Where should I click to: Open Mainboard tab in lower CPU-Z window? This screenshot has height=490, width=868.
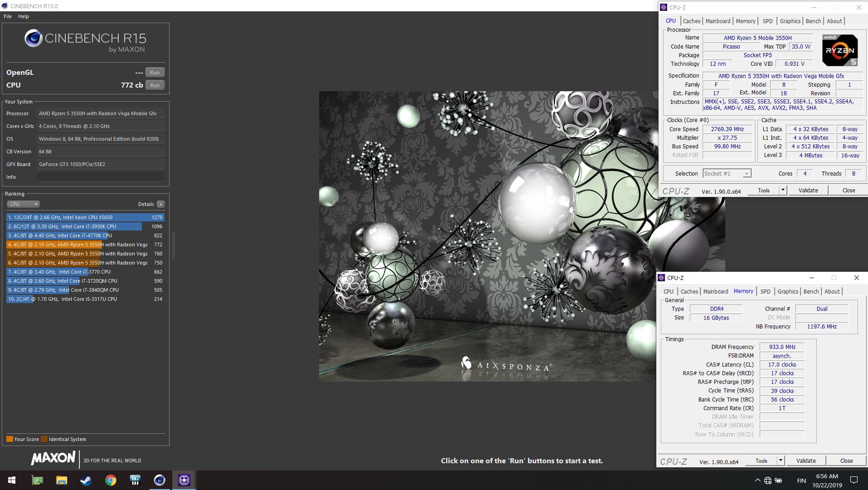pos(716,292)
